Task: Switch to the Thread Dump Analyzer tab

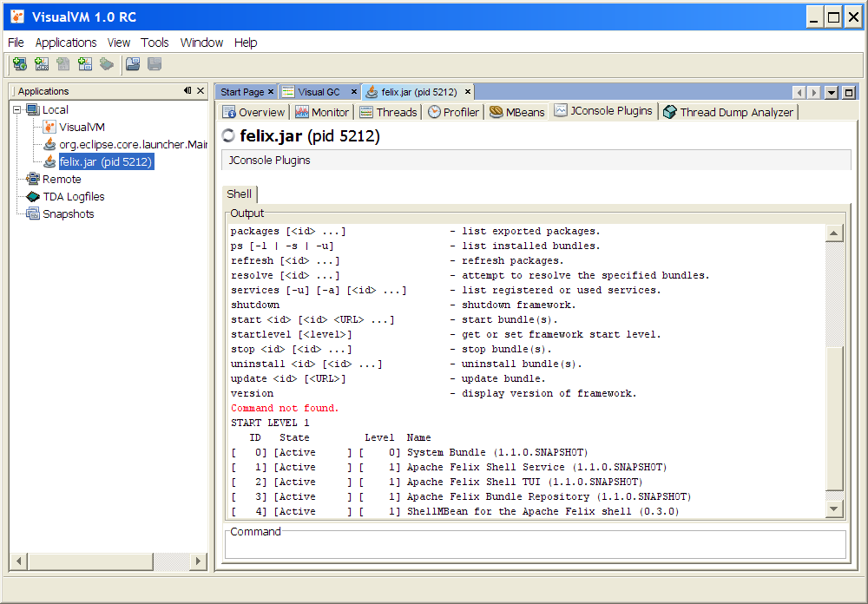Action: tap(729, 112)
